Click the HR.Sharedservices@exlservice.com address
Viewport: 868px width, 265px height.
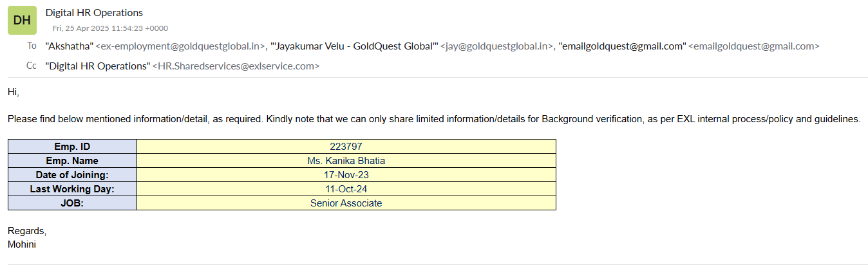(x=236, y=66)
